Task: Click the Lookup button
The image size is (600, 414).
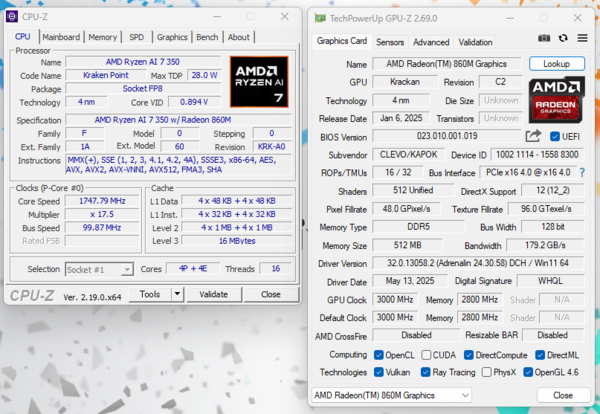Action: (557, 64)
